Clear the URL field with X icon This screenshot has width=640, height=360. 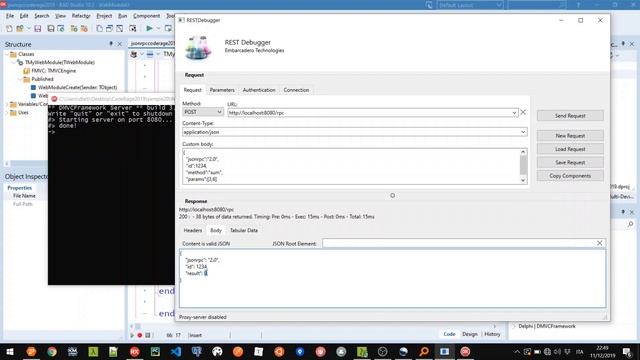523,112
